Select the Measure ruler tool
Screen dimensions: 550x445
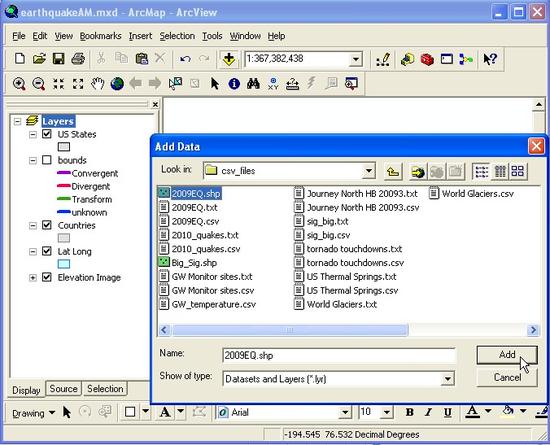tap(293, 83)
